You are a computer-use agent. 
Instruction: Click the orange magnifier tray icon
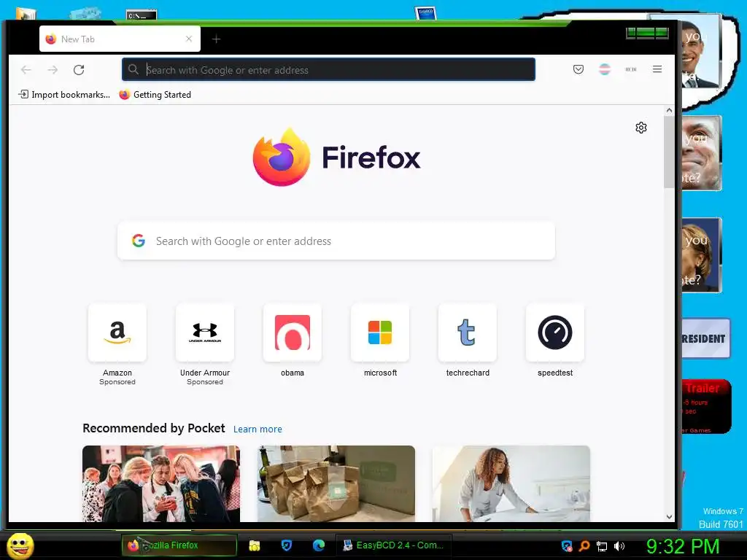584,546
